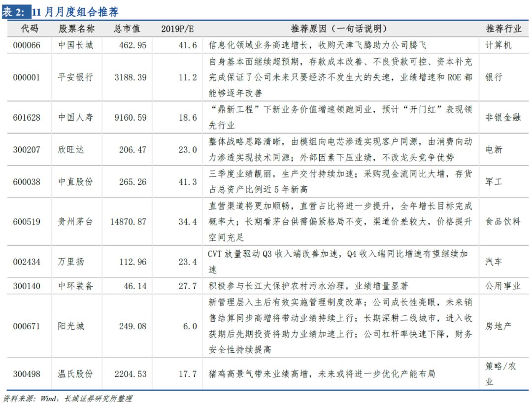Click P/E value 23.4
This screenshot has width=532, height=406.
point(188,262)
